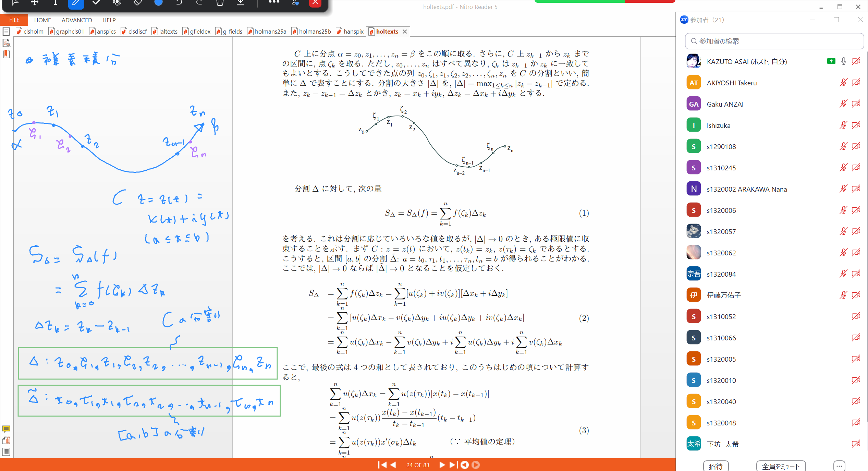Open extra participant options via ... button
This screenshot has width=868, height=471.
coord(839,466)
